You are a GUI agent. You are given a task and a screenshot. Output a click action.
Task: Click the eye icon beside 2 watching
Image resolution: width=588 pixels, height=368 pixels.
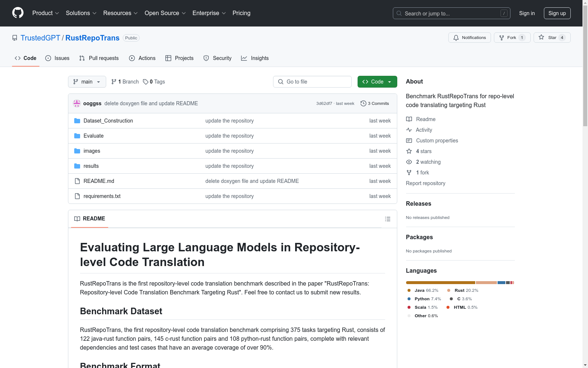pos(409,162)
